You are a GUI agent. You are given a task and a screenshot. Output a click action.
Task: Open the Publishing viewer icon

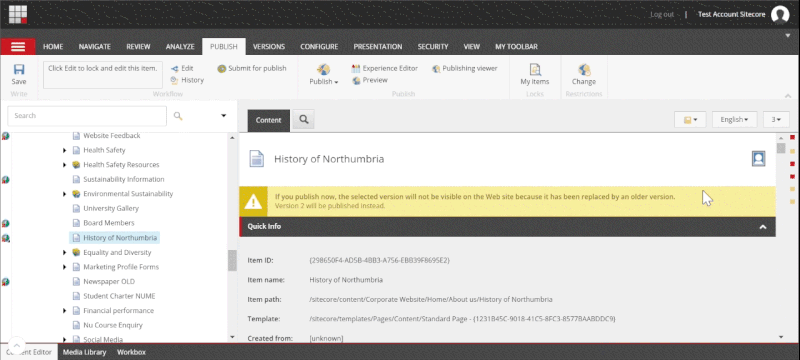tap(436, 68)
